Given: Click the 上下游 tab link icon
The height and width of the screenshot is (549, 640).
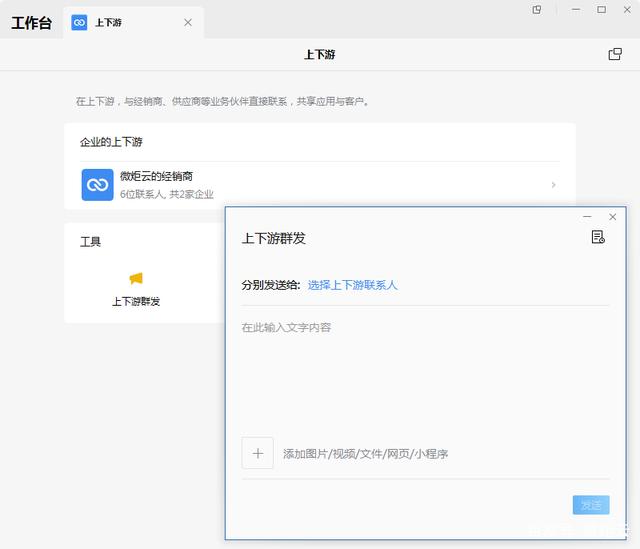Looking at the screenshot, I should tap(79, 22).
